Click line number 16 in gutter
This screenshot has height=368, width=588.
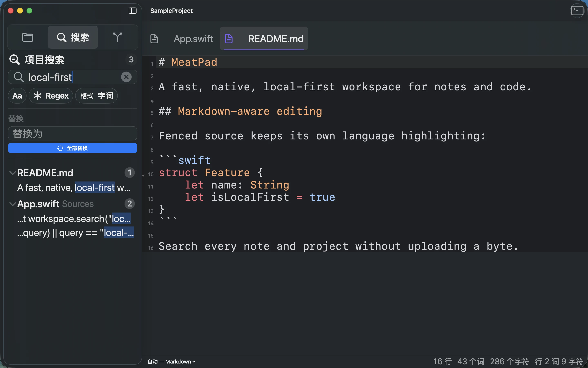click(151, 248)
